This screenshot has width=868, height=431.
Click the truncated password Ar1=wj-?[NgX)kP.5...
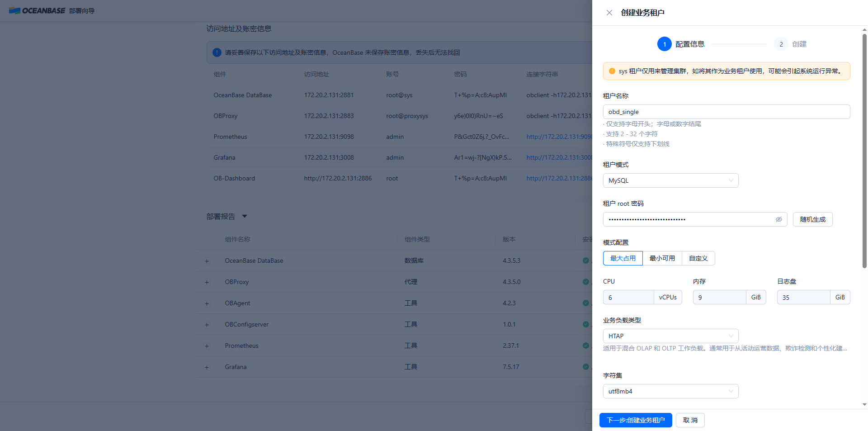point(483,157)
